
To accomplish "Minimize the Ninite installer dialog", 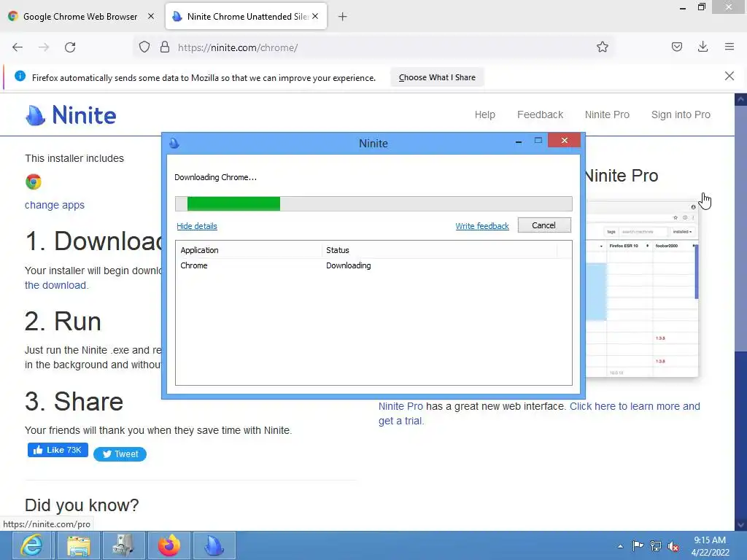I will tap(519, 141).
